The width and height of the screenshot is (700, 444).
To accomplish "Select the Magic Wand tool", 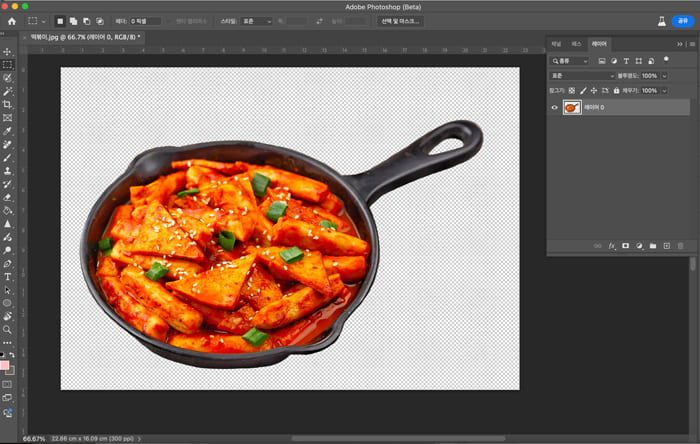I will click(x=7, y=91).
